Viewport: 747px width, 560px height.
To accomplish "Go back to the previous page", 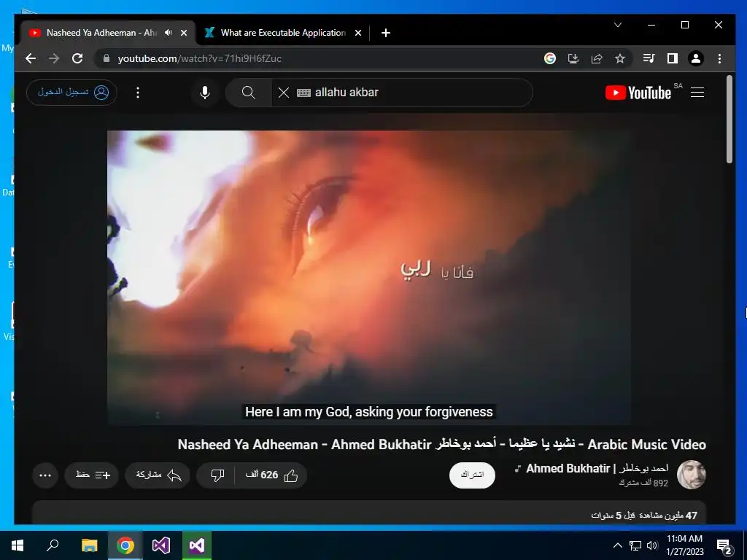I will (x=31, y=58).
